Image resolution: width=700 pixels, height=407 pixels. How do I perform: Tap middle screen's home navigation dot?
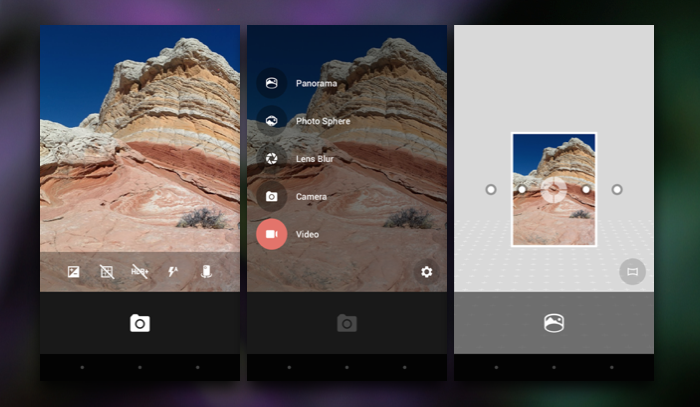pos(347,367)
